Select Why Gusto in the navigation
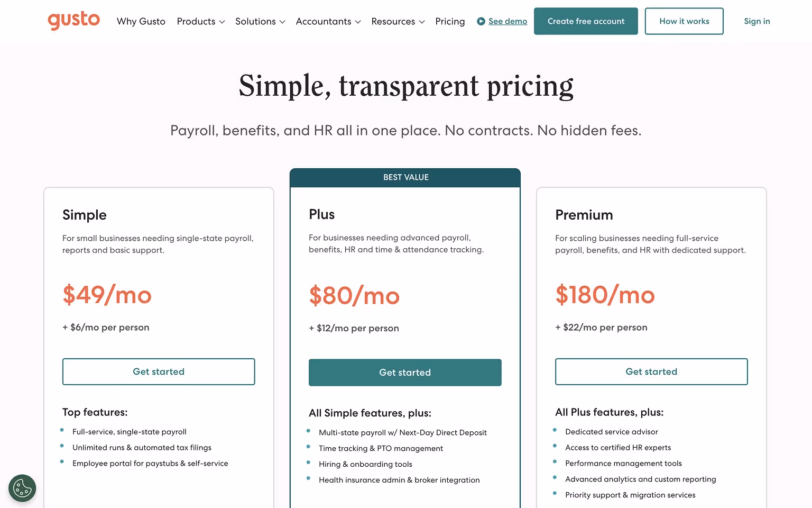Viewport: 812px width, 508px height. tap(141, 21)
